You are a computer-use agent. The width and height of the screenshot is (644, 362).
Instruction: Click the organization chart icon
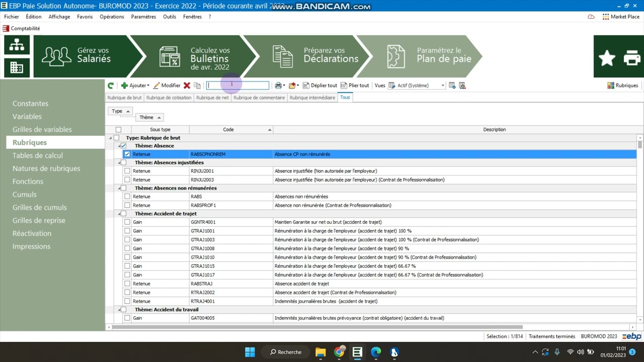pos(17,45)
